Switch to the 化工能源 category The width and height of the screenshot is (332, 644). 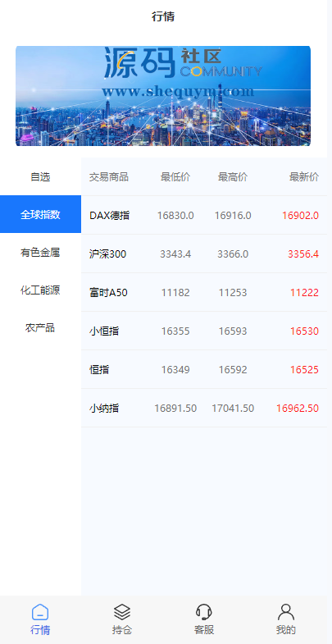[40, 290]
